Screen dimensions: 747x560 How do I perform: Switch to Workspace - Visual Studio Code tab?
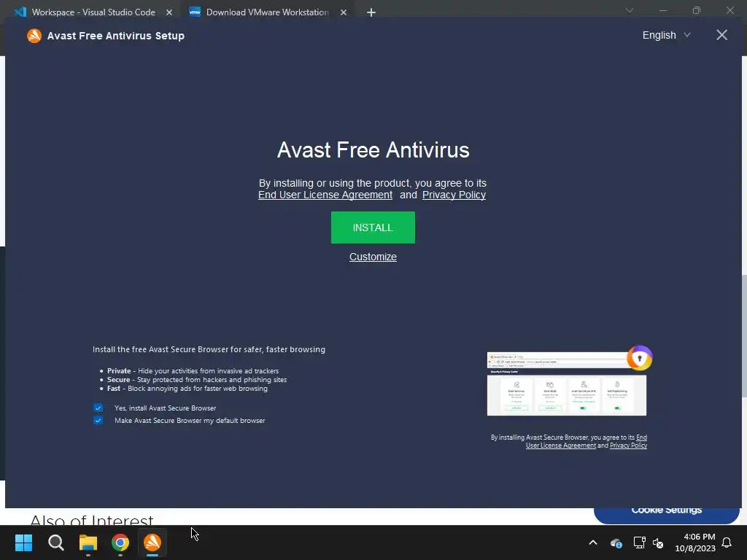[93, 12]
